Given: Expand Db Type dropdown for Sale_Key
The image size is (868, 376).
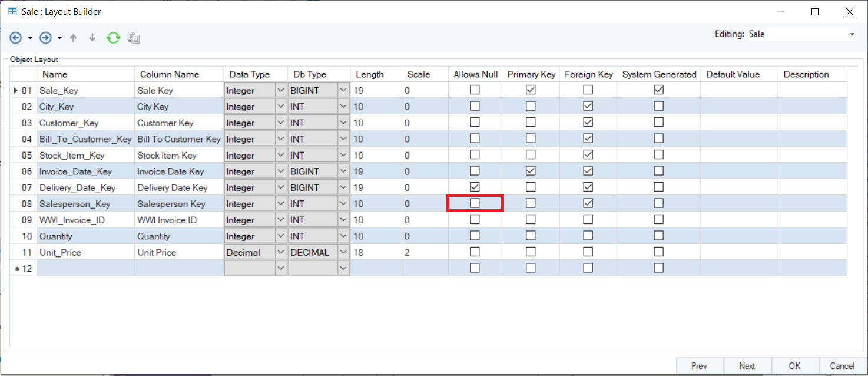Looking at the screenshot, I should pyautogui.click(x=343, y=91).
